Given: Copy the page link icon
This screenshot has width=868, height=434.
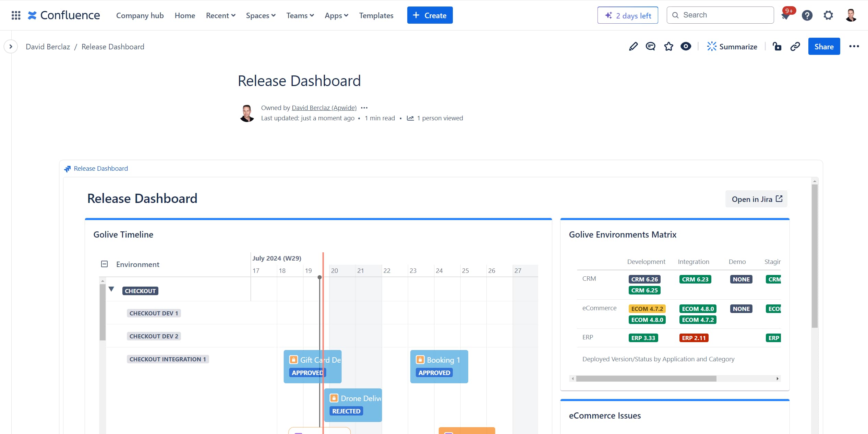Looking at the screenshot, I should [795, 46].
